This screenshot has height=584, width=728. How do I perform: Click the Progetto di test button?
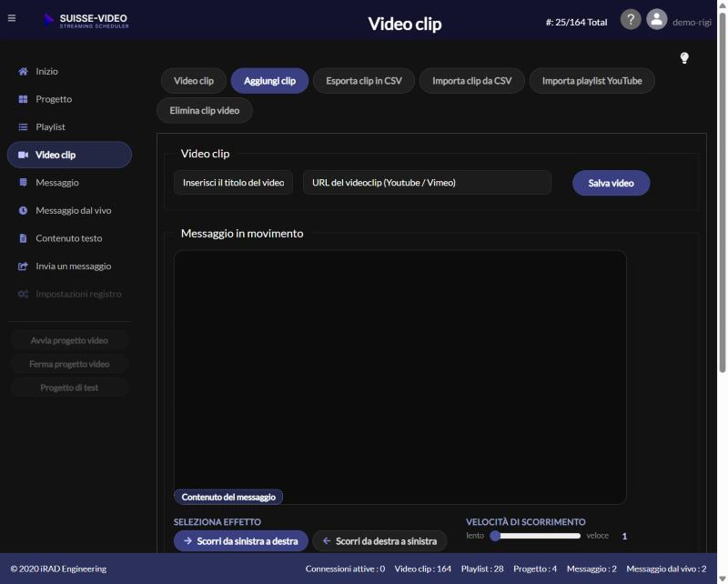(x=69, y=388)
